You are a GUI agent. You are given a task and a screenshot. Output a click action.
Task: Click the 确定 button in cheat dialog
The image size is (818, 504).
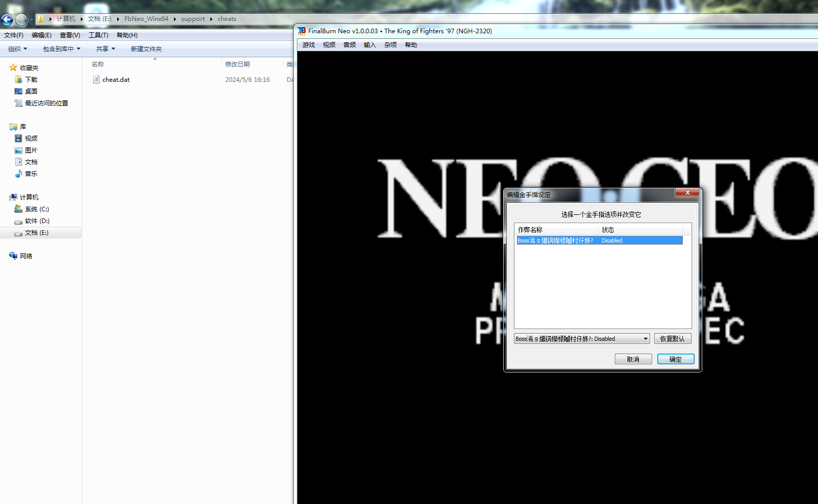point(676,359)
